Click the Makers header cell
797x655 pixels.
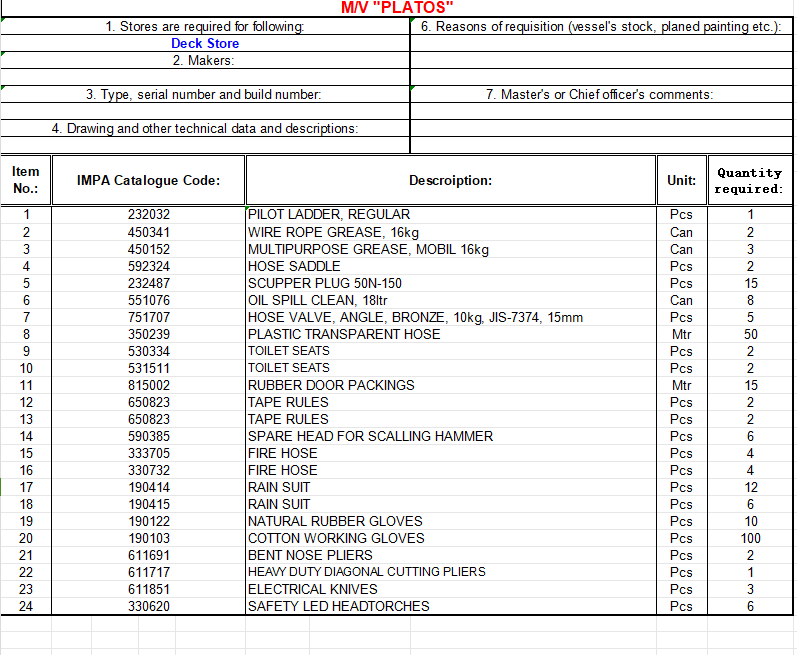click(x=205, y=60)
